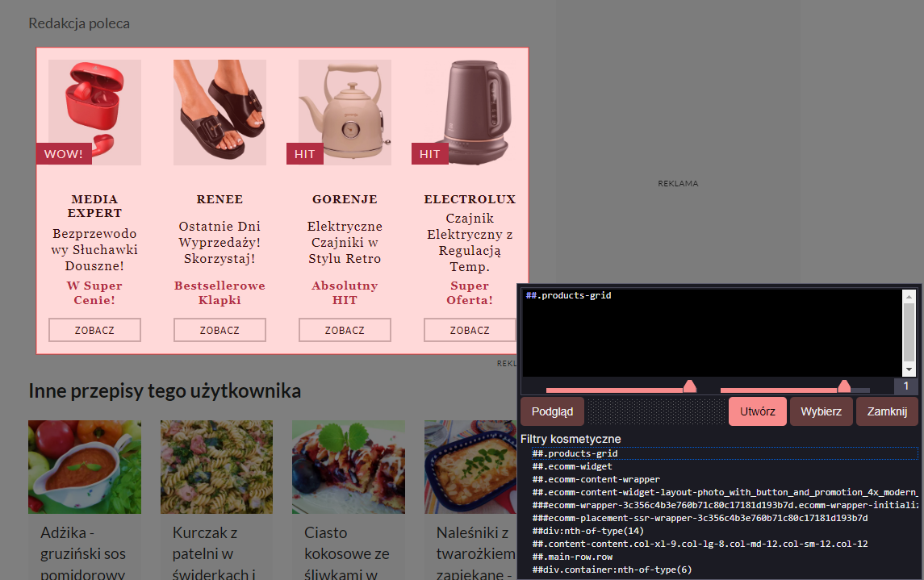Click 'Bezprzewodowy Słuchawki Douszne!' description
924x580 pixels.
coord(94,249)
